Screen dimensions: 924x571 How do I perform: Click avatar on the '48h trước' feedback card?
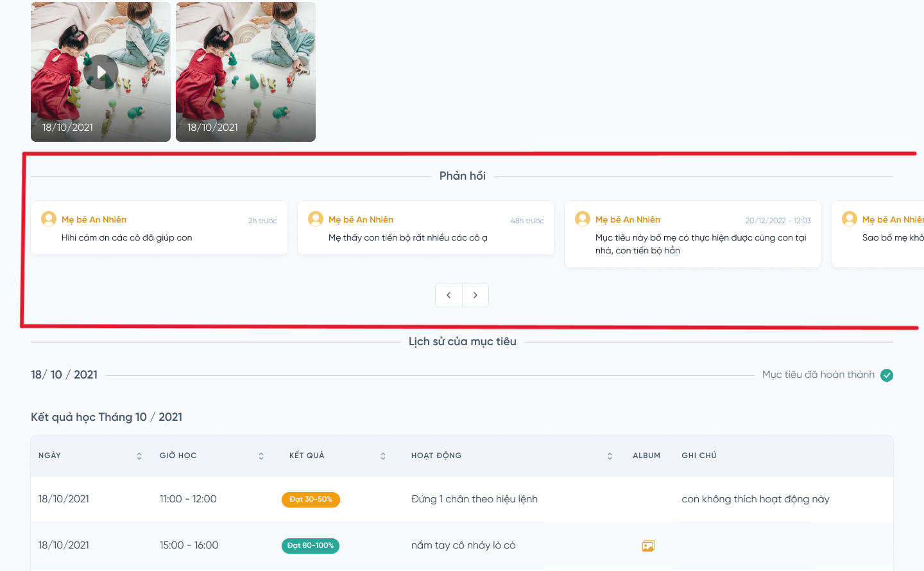click(316, 219)
